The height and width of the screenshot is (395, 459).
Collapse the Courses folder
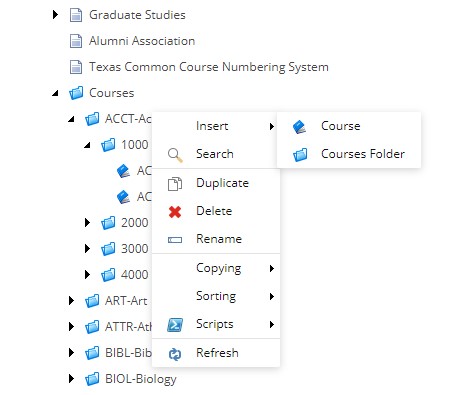[55, 93]
